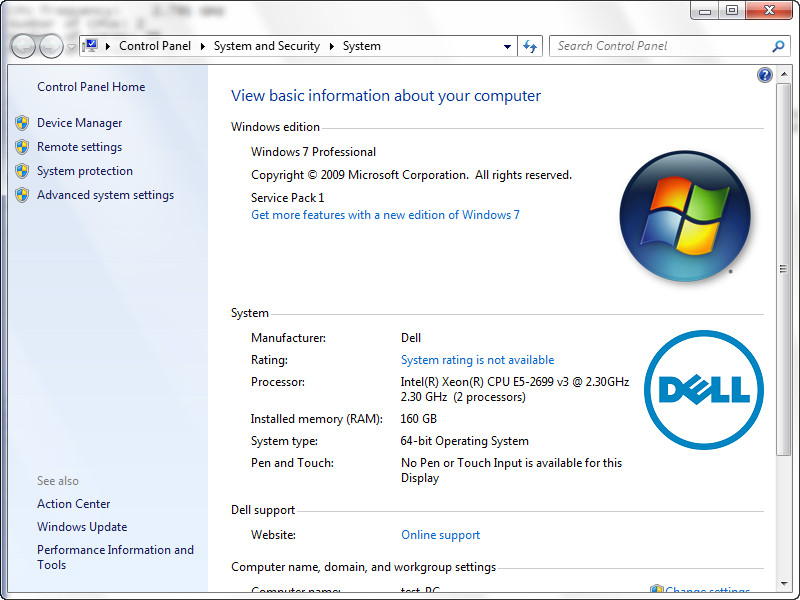Click the shield icon beside Advanced system settings
Screen dimensions: 800x600
(x=22, y=195)
